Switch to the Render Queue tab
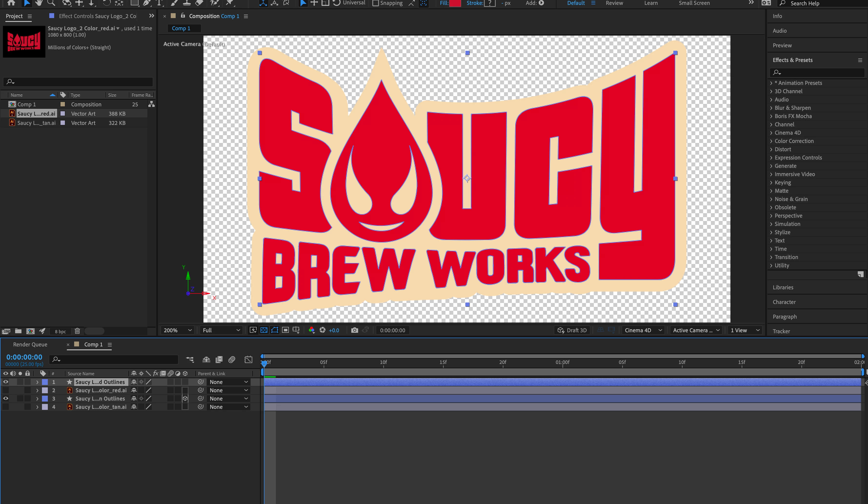868x504 pixels. tap(30, 344)
